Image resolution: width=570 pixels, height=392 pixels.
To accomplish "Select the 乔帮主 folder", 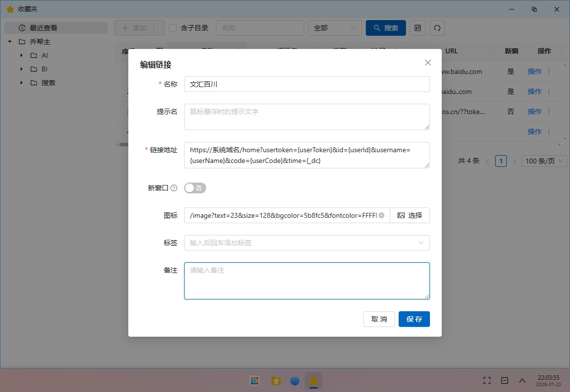I will pos(40,42).
